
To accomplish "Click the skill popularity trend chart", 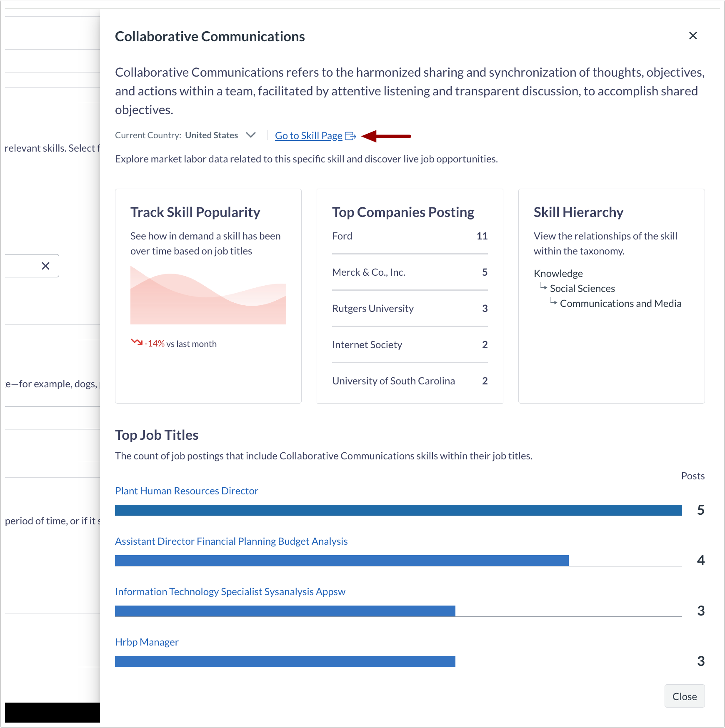I will [208, 295].
